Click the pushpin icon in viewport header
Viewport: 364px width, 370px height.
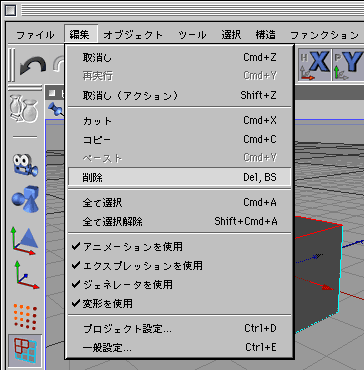tap(55, 110)
